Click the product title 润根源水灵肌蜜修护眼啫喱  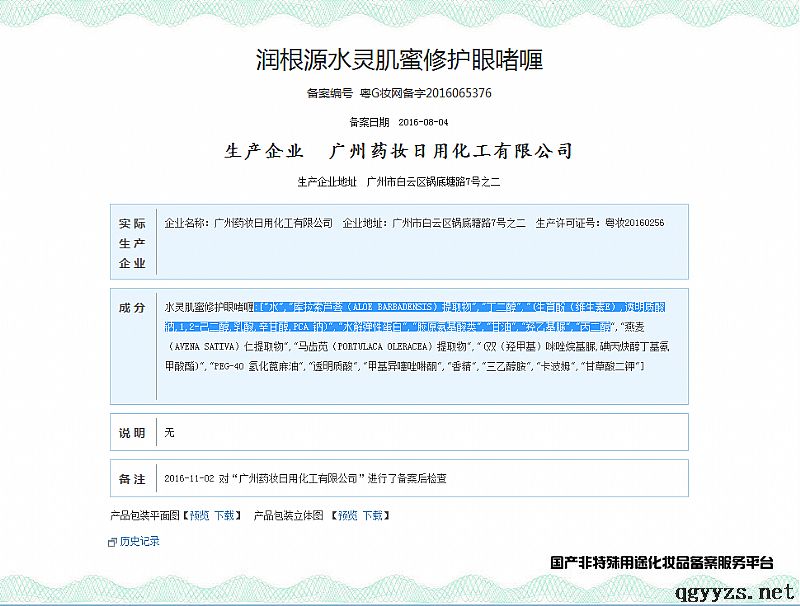click(399, 59)
